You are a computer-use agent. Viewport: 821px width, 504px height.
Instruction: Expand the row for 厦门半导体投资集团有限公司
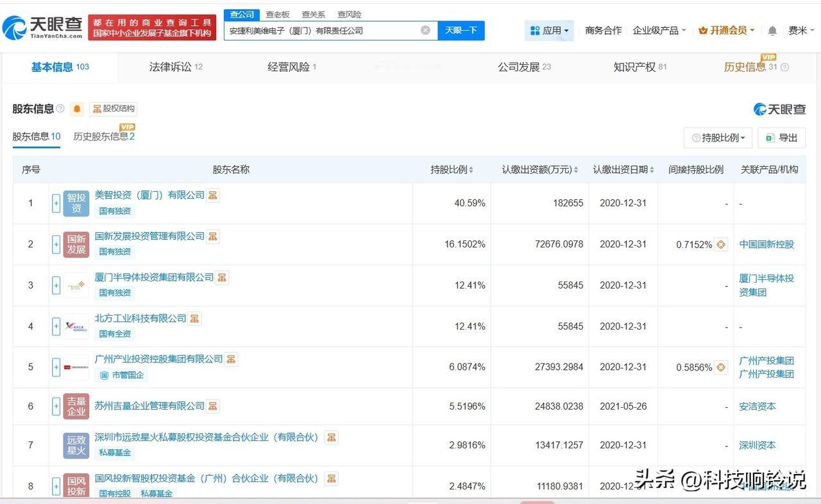click(x=56, y=285)
